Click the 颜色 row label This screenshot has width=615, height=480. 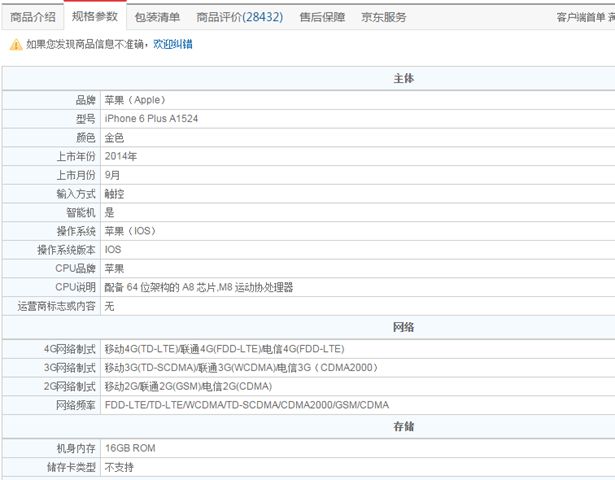coord(86,138)
